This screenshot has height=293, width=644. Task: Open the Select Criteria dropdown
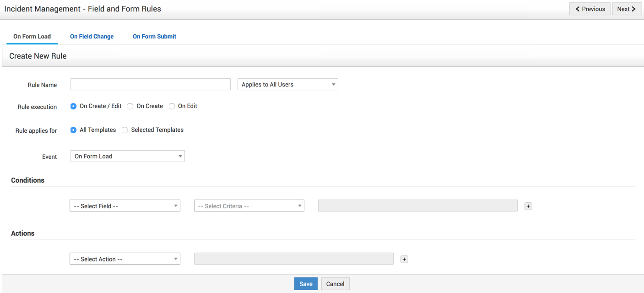click(249, 206)
